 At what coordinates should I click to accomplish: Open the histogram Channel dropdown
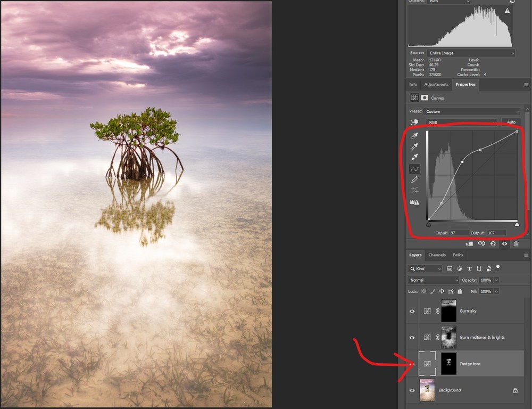point(449,2)
